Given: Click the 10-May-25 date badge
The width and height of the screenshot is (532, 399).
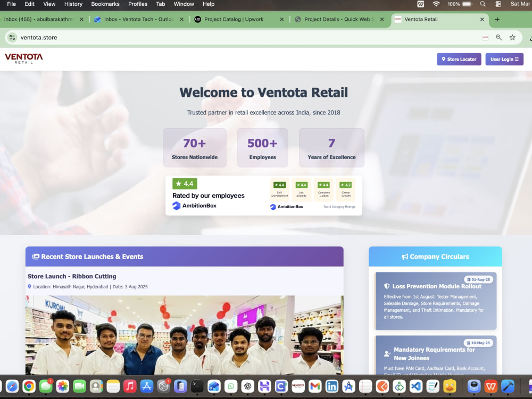Looking at the screenshot, I should (x=478, y=343).
